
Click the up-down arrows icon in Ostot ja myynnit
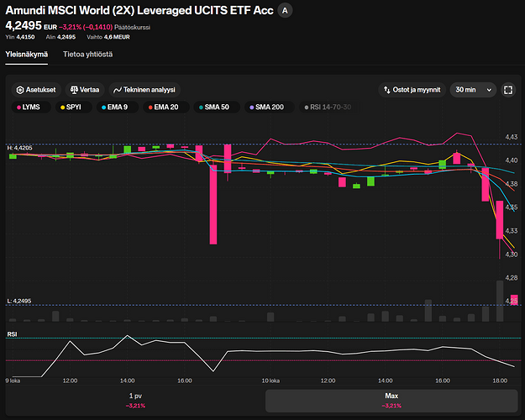(387, 90)
